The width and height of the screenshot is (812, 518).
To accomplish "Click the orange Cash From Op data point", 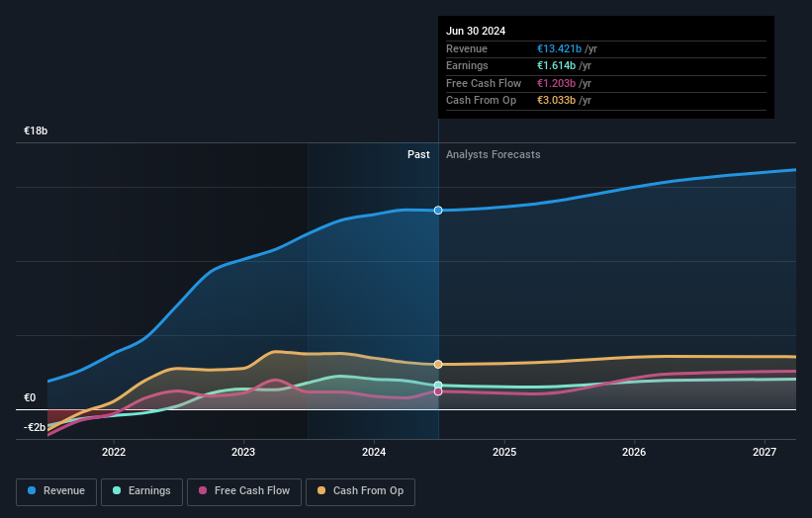I will (x=438, y=365).
